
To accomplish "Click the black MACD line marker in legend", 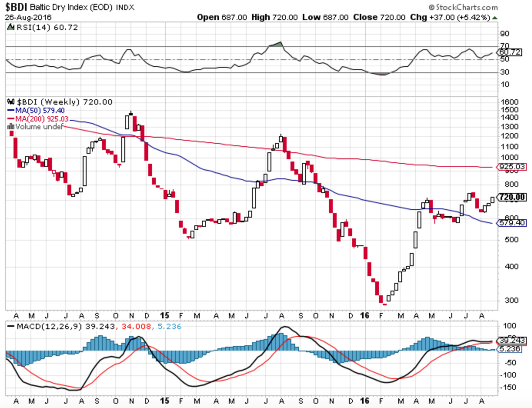I will coord(11,327).
